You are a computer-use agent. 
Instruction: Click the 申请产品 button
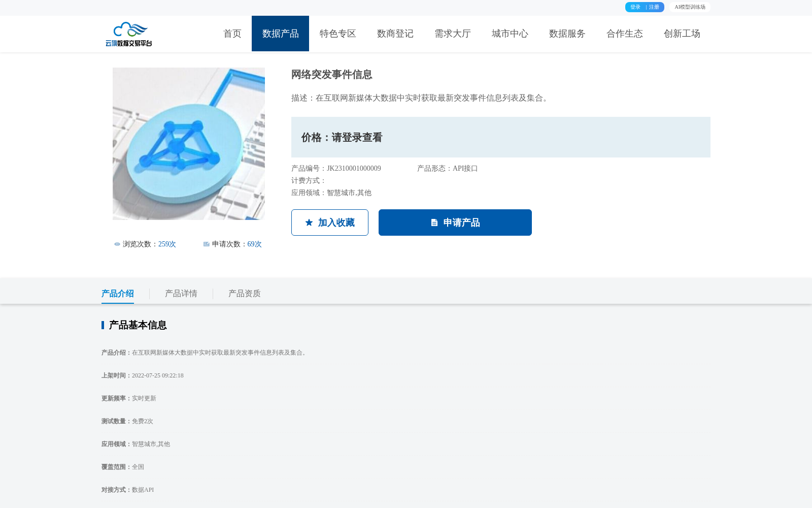coord(455,223)
